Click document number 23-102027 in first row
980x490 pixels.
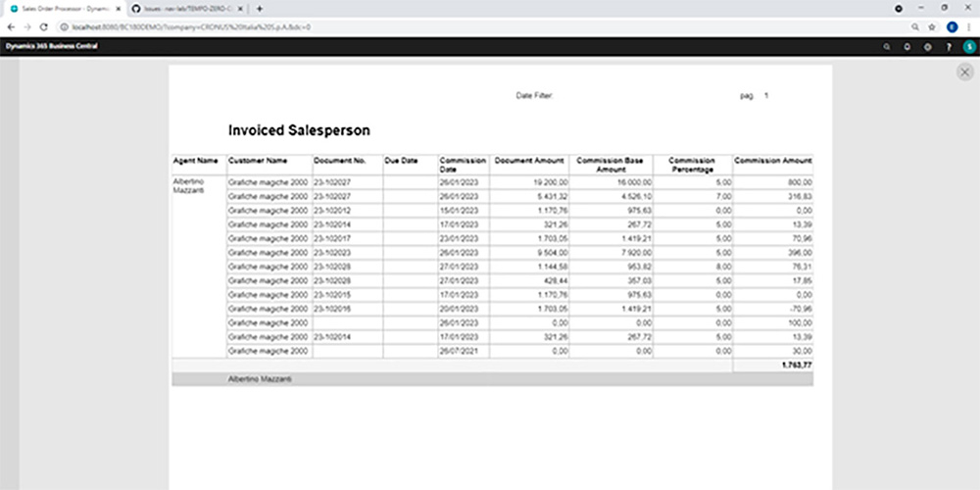[x=331, y=182]
